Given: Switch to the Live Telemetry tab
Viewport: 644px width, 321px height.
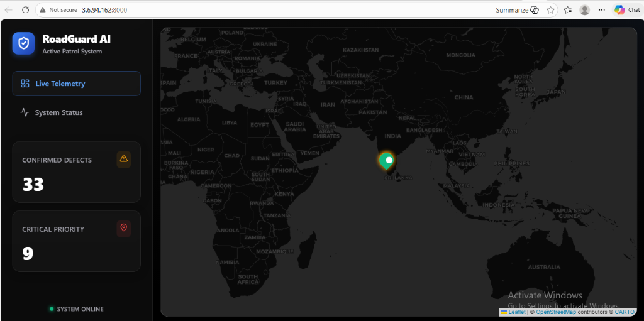Looking at the screenshot, I should tap(76, 84).
